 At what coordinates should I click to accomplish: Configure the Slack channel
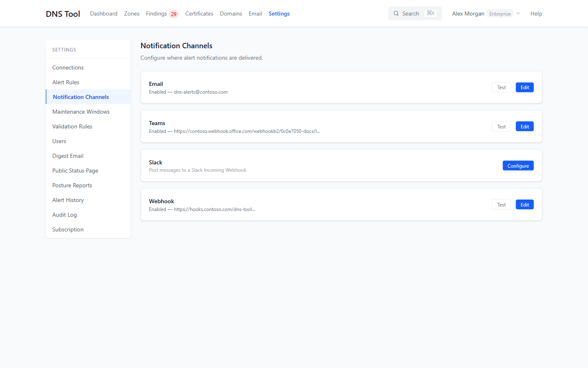518,166
